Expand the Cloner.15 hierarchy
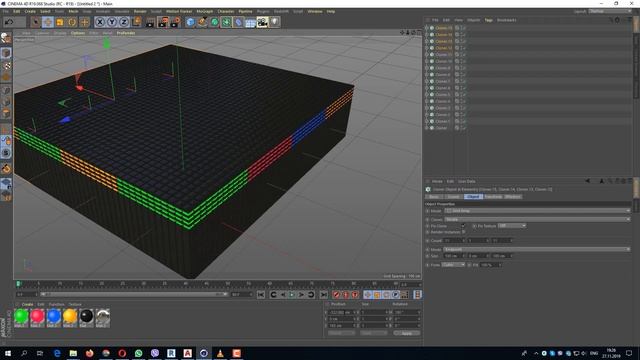640x360 pixels. pos(427,28)
